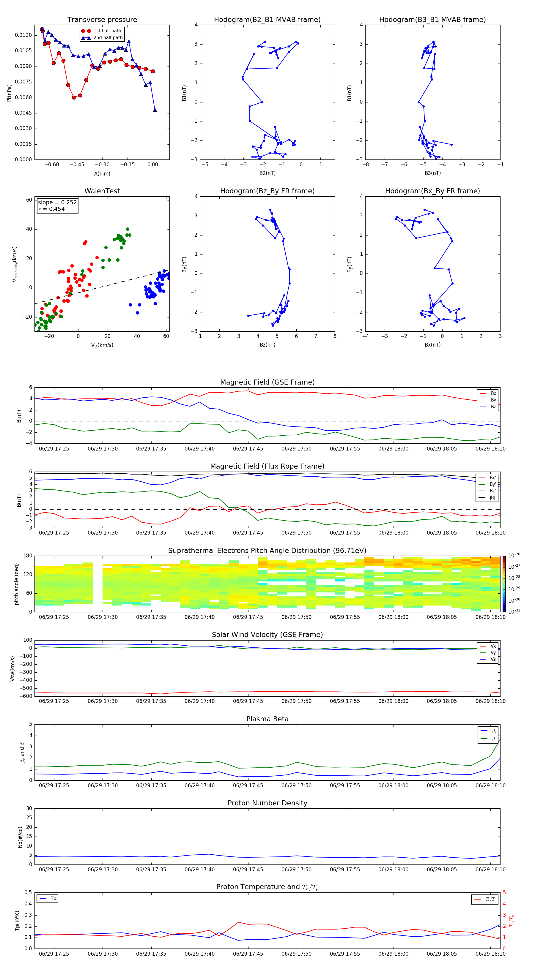This screenshot has width=535, height=980.
Task: Select the 'r = 0.454' annotation
Action: pos(51,209)
